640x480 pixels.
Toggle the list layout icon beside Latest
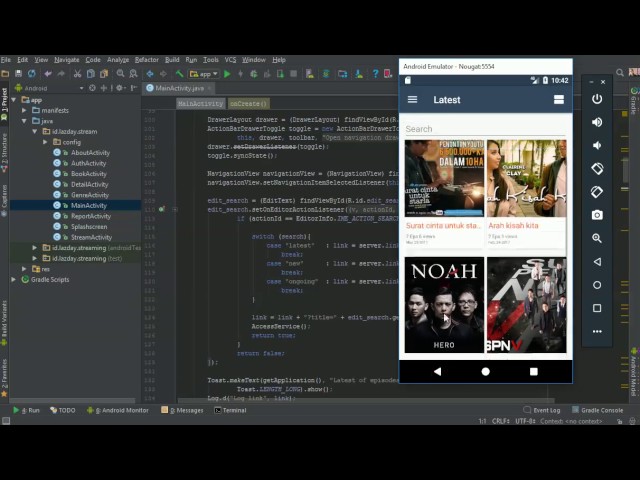[x=559, y=100]
